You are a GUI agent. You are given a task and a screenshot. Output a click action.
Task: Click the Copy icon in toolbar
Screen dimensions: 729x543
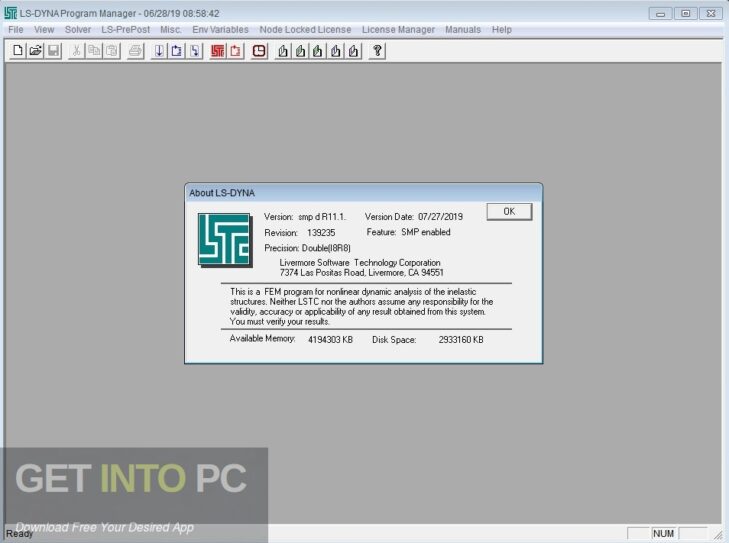pos(94,51)
